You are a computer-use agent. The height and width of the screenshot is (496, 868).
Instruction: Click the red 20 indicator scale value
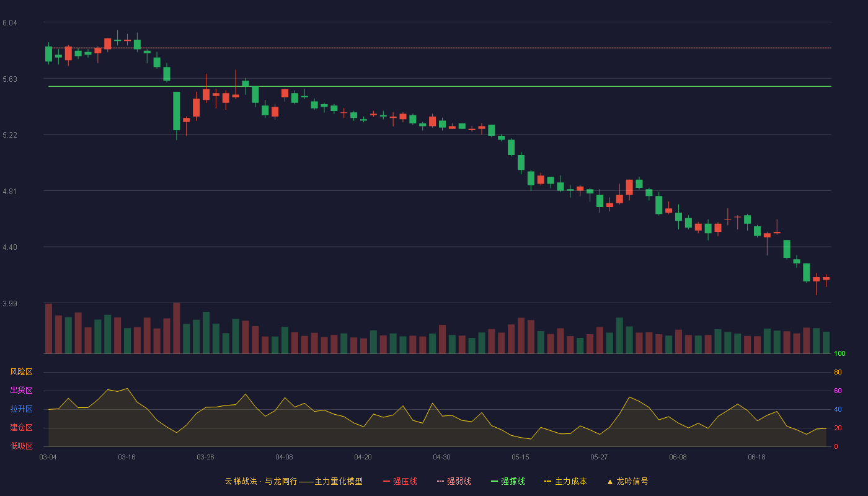[x=838, y=428]
